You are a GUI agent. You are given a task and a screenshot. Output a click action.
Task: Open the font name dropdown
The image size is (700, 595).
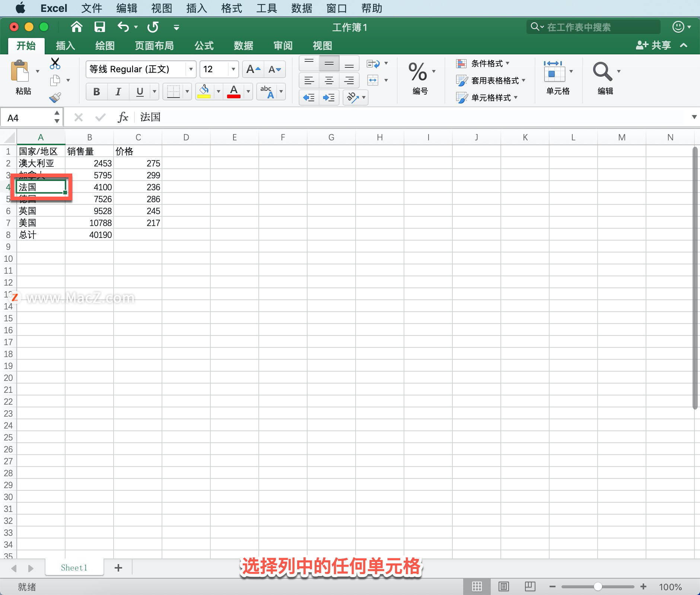point(191,69)
